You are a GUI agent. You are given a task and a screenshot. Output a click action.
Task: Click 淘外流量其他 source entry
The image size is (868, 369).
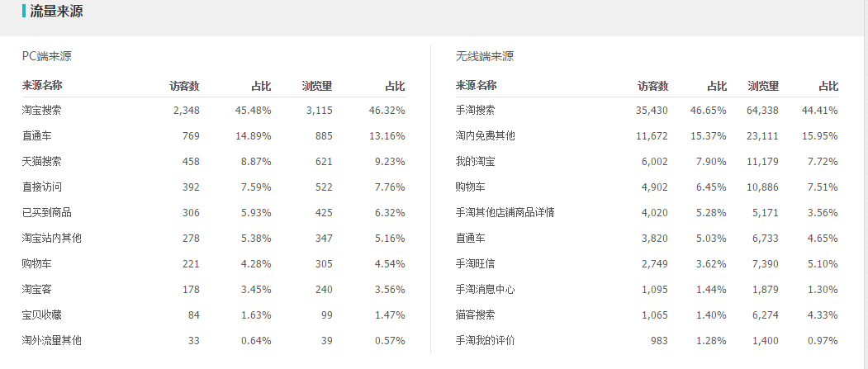coord(52,340)
